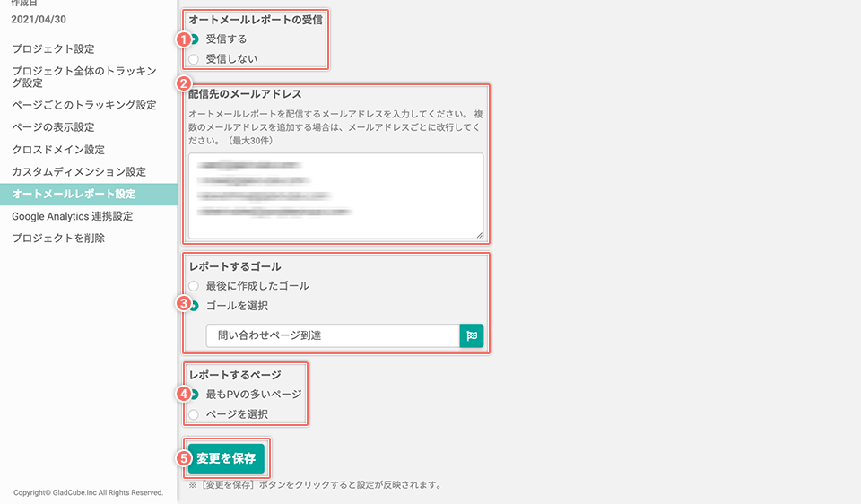The image size is (861, 504).
Task: Open プロジェクト設定 in sidebar
Action: click(x=53, y=48)
